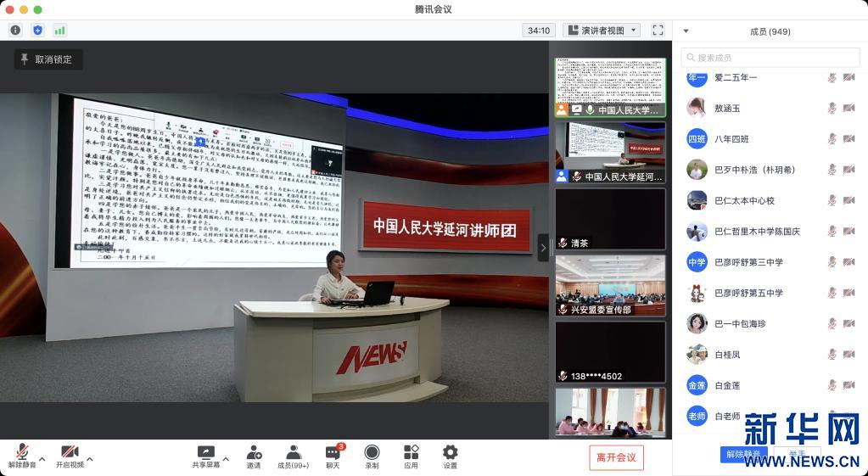Open the 应用 apps icon

click(411, 456)
